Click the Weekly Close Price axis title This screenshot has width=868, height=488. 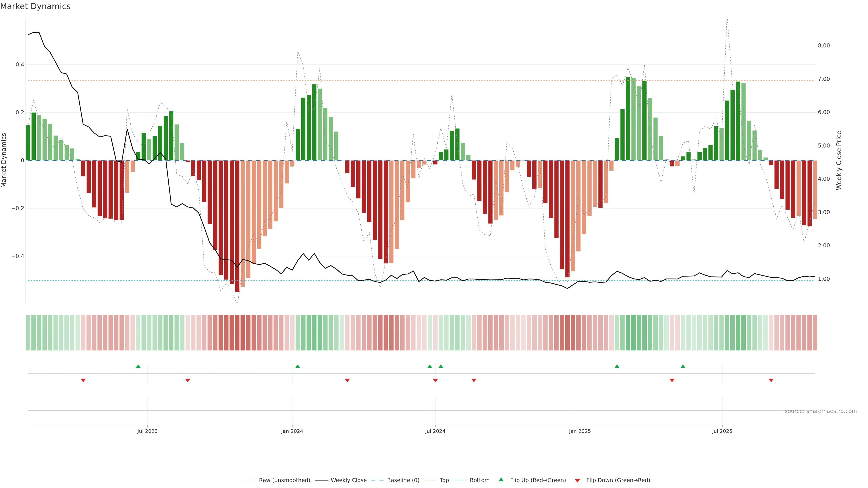tap(839, 160)
